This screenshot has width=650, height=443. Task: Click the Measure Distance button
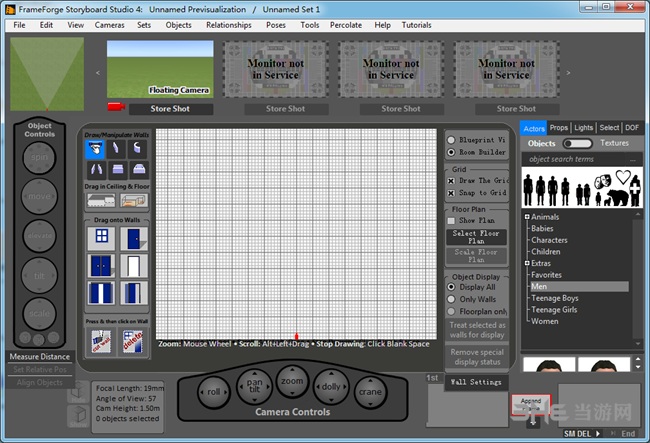point(40,357)
